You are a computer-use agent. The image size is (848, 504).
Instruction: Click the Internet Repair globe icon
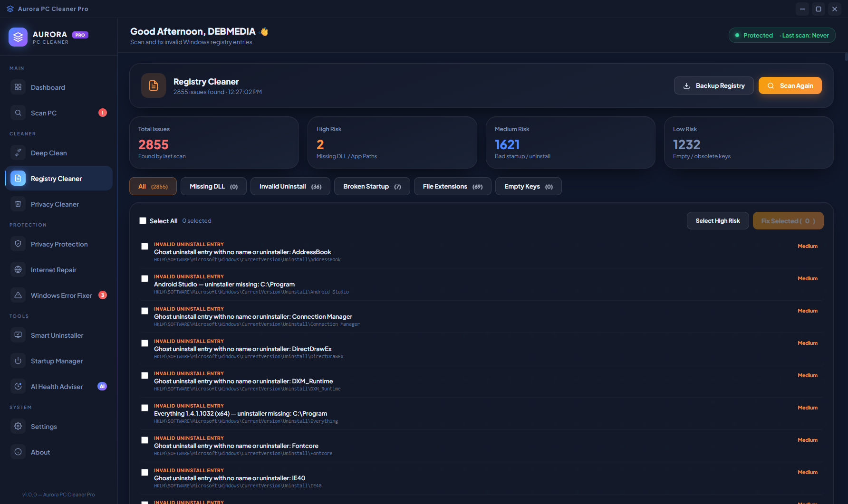pyautogui.click(x=18, y=270)
